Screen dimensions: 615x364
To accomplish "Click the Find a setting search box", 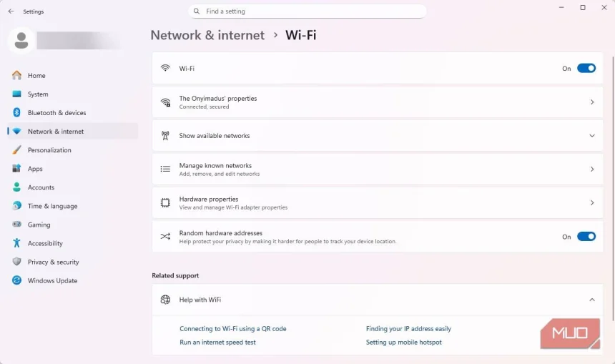I will click(x=311, y=11).
